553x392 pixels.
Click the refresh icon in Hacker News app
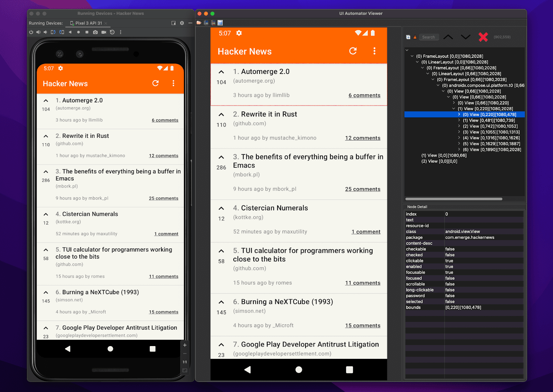[x=156, y=83]
